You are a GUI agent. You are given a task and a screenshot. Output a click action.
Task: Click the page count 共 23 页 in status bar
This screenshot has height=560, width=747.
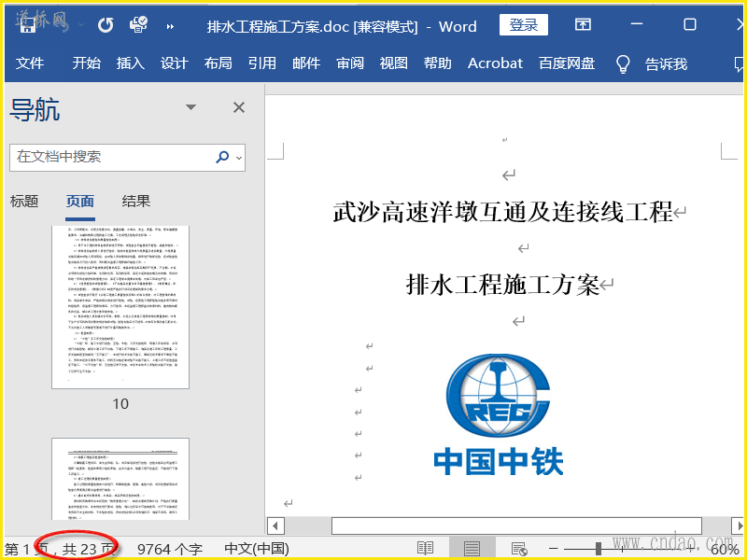(x=89, y=550)
